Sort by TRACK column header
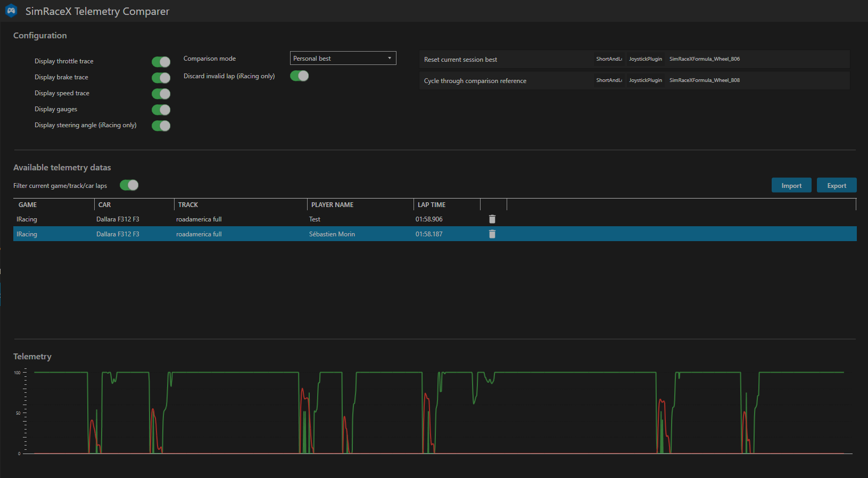This screenshot has height=478, width=868. [x=241, y=205]
